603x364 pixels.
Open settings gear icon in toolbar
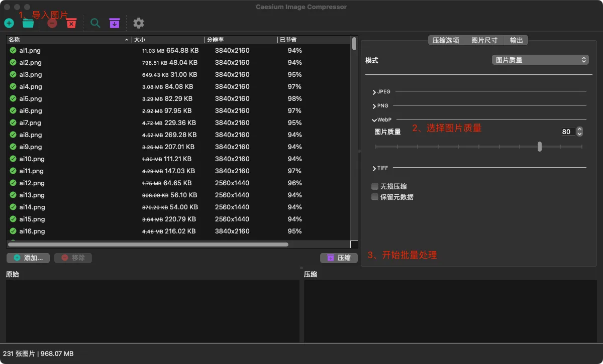click(139, 23)
